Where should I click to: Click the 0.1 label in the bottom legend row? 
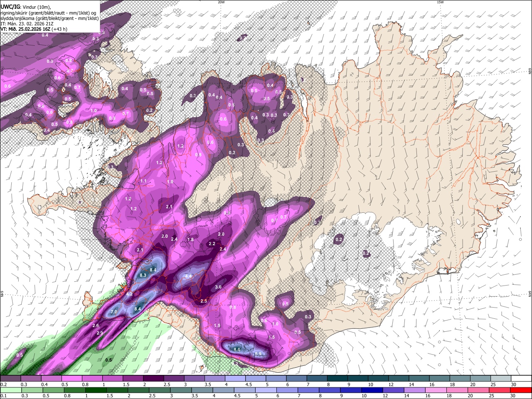pyautogui.click(x=3, y=396)
